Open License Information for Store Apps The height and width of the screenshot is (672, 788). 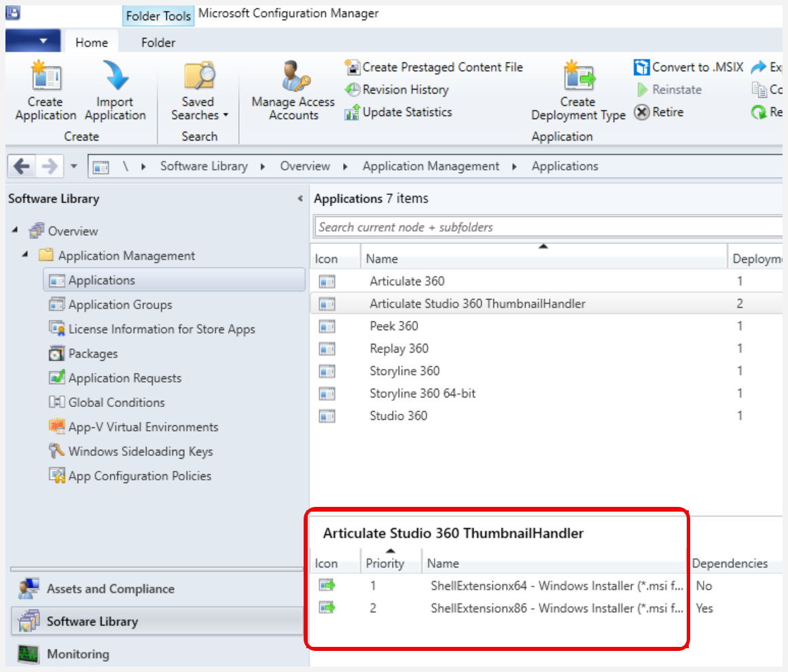(162, 330)
